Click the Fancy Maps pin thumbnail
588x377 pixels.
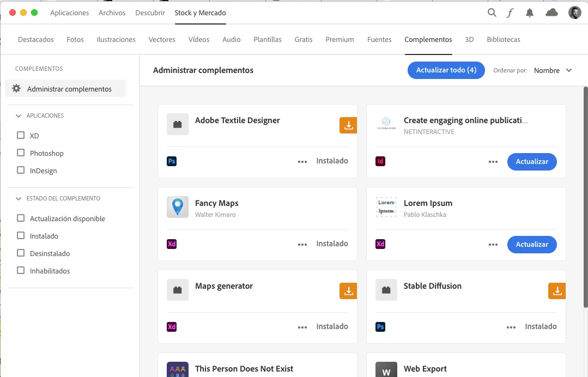click(x=178, y=207)
